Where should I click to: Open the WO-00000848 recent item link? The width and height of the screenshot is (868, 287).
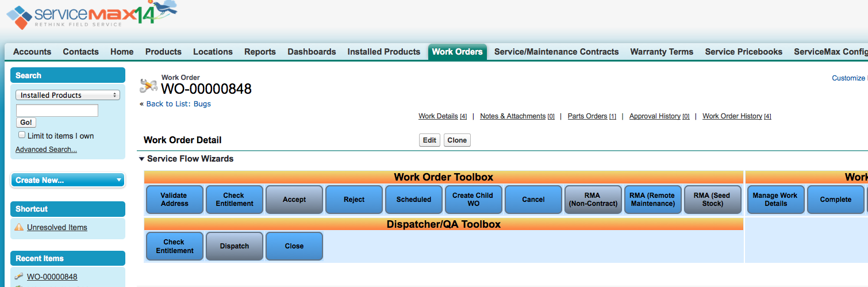click(x=52, y=277)
